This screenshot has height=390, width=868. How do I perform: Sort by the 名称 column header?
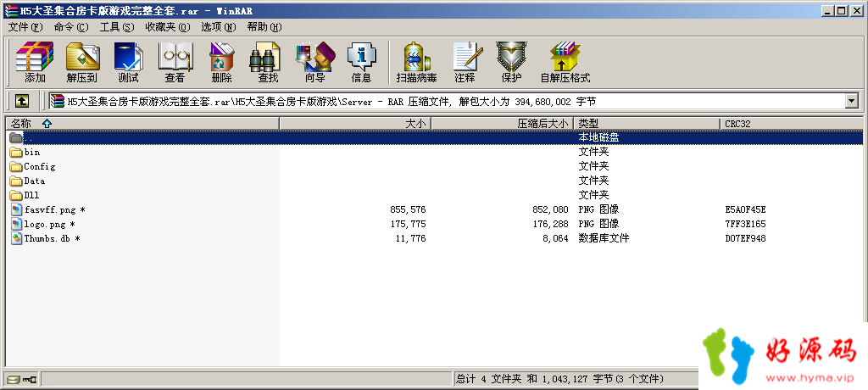pyautogui.click(x=142, y=124)
